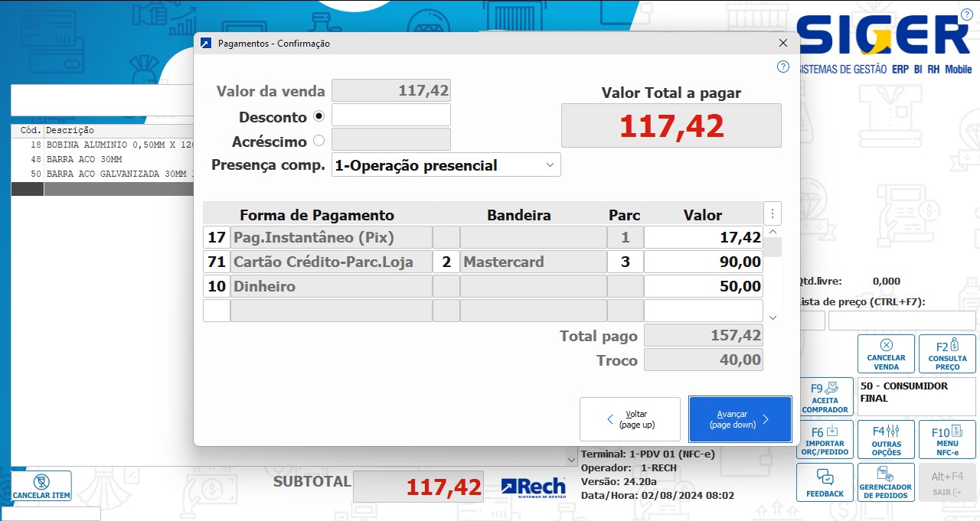This screenshot has height=521, width=980.
Task: Click Bandeira column header
Action: coord(519,214)
